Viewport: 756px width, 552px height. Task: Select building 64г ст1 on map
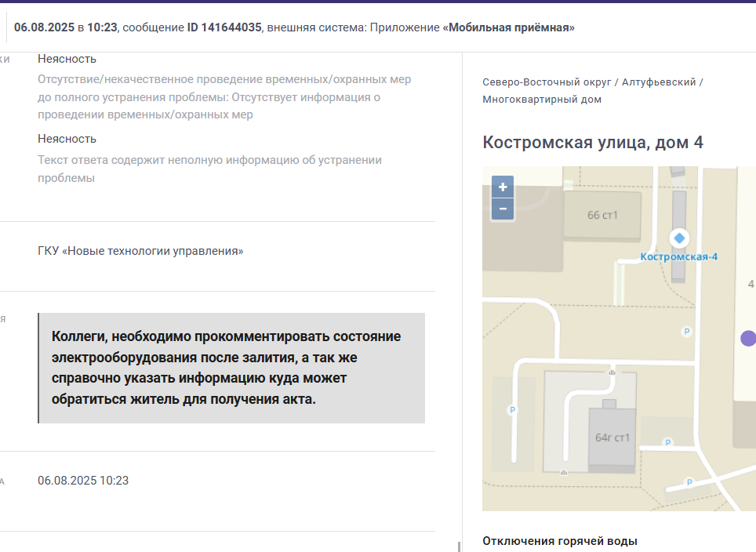click(612, 438)
